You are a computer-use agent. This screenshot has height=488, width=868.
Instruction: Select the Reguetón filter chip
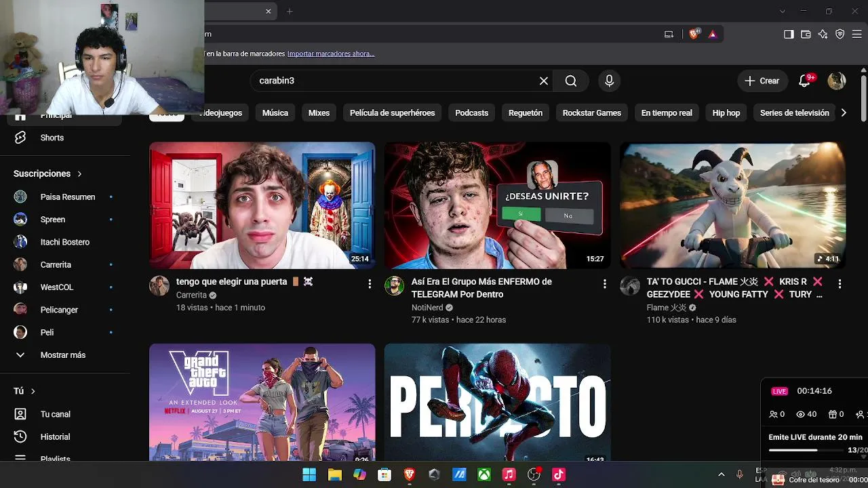click(x=526, y=113)
